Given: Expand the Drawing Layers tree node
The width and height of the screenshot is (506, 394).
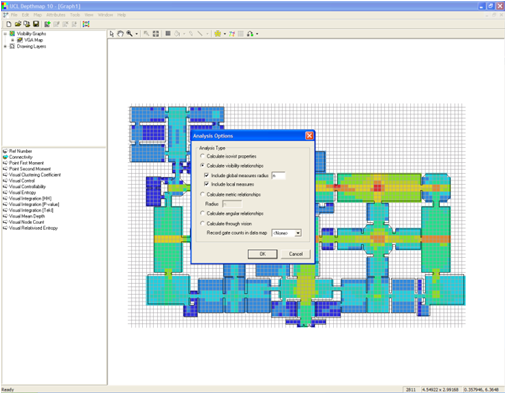Looking at the screenshot, I should pyautogui.click(x=5, y=46).
